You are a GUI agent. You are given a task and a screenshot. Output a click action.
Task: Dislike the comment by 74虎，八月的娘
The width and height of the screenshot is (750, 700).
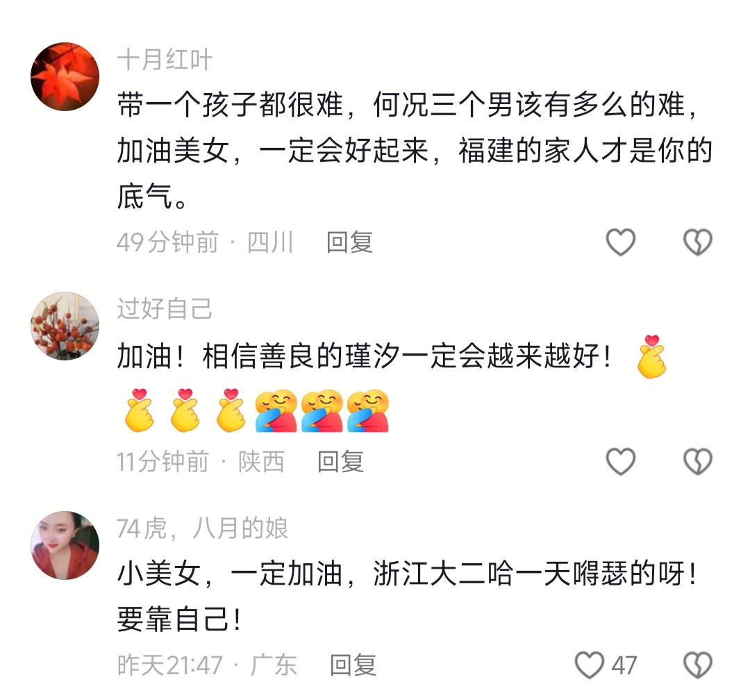pyautogui.click(x=698, y=665)
